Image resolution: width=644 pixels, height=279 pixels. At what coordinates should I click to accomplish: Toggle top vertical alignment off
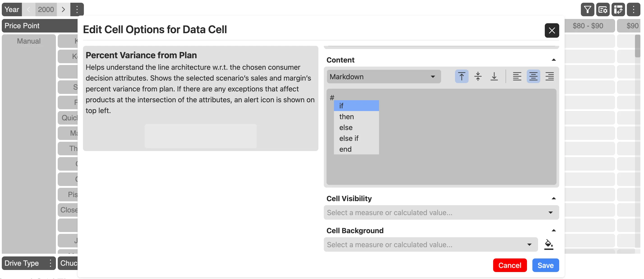point(461,76)
